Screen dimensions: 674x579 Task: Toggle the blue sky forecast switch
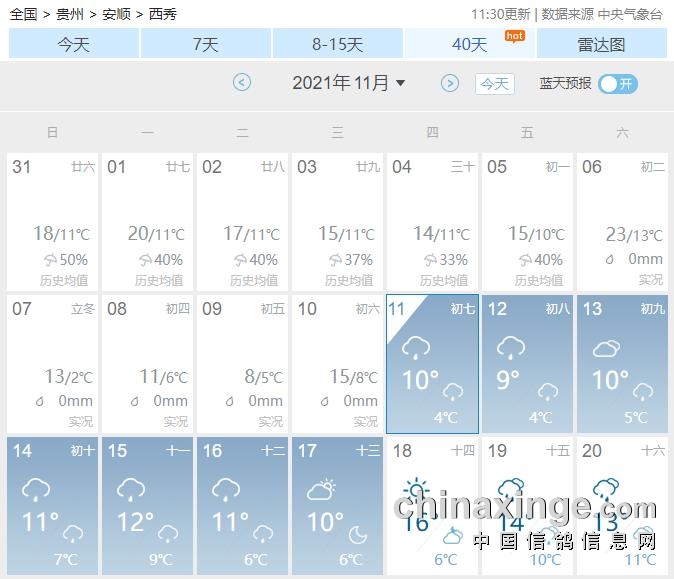point(617,84)
